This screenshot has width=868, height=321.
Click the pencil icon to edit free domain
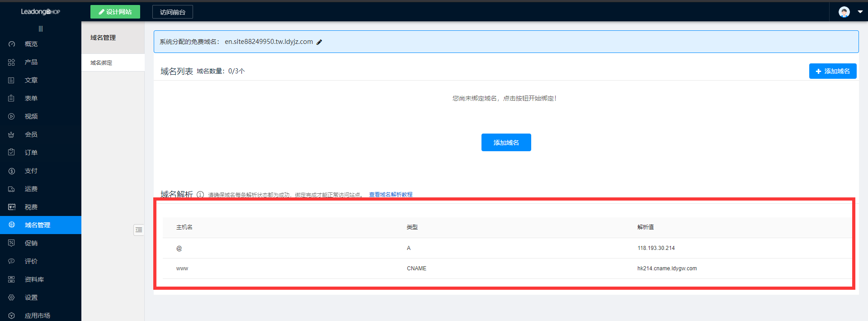(x=319, y=42)
